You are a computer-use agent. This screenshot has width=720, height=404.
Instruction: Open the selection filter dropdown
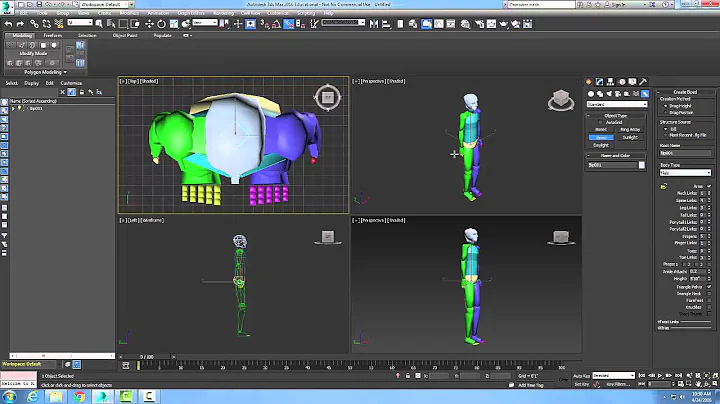pos(80,22)
